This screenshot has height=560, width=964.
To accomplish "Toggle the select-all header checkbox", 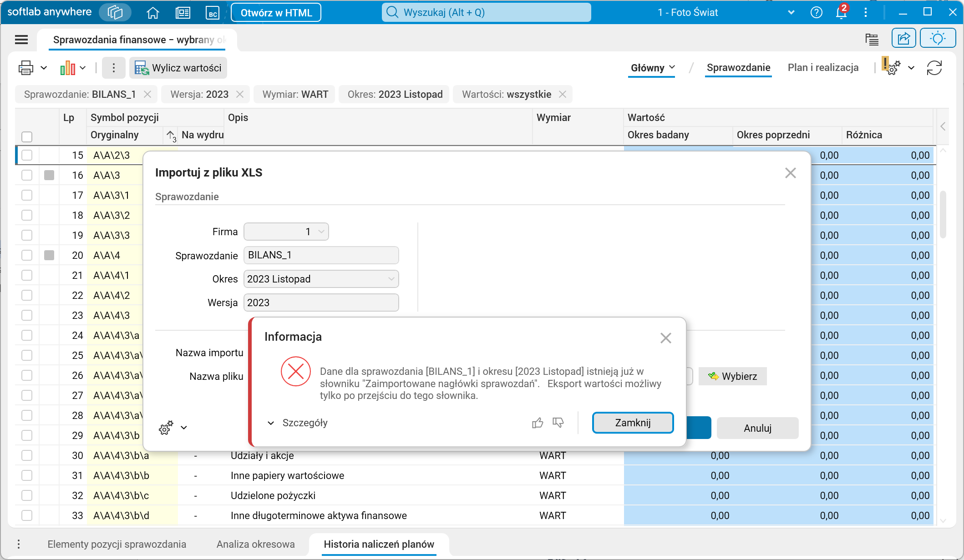I will click(x=27, y=136).
